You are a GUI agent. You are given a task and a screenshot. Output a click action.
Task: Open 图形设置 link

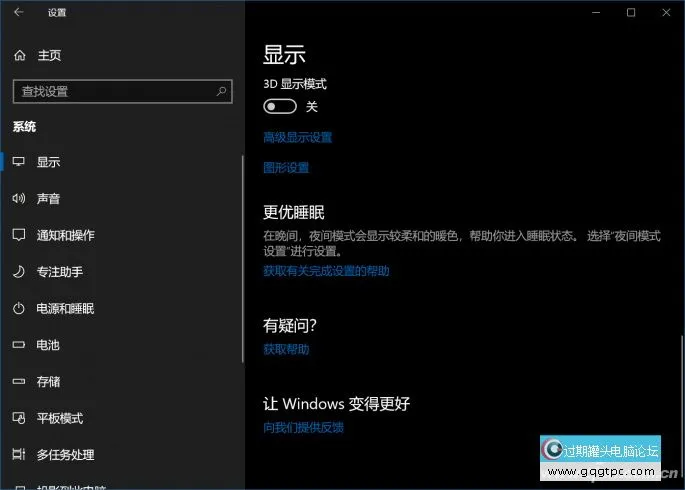(286, 168)
